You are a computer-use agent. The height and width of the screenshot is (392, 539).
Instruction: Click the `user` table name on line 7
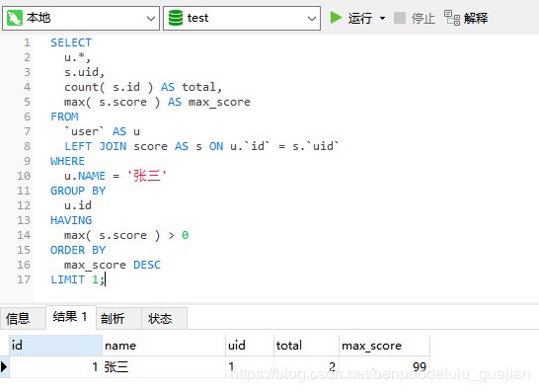(x=84, y=131)
